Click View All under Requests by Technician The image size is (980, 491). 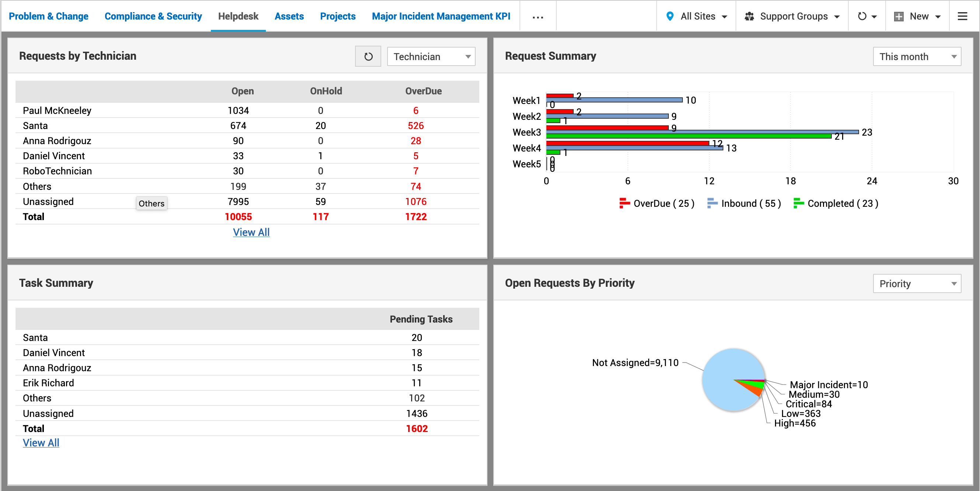pos(251,232)
